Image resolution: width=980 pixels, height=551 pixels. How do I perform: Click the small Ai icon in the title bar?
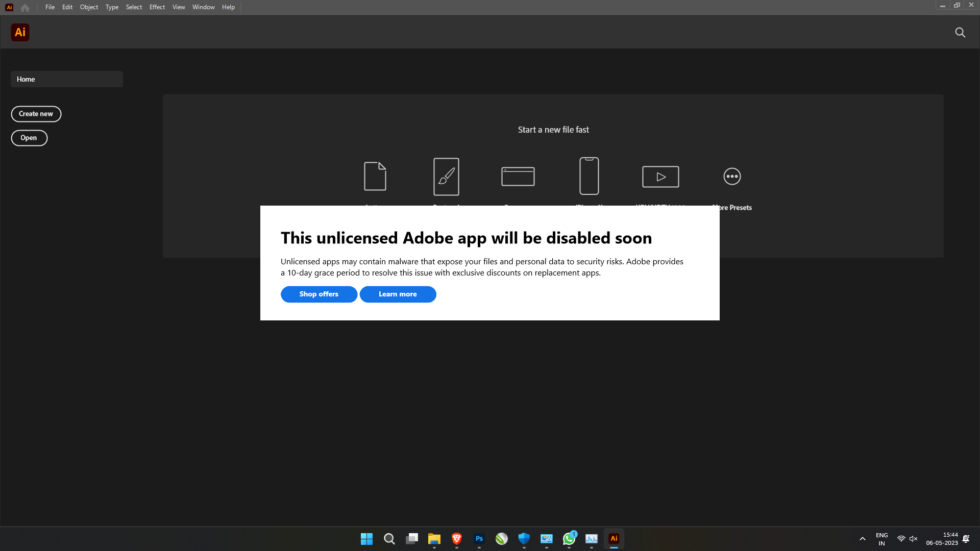(x=9, y=8)
